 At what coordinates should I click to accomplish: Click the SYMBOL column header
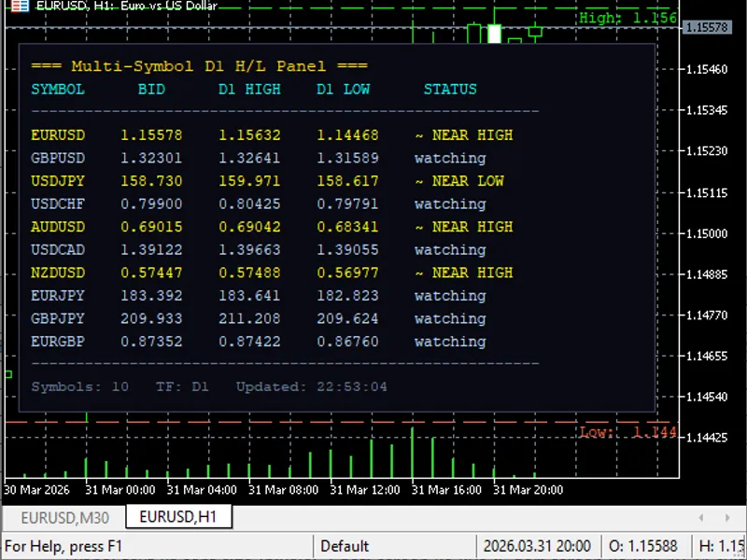(x=58, y=89)
